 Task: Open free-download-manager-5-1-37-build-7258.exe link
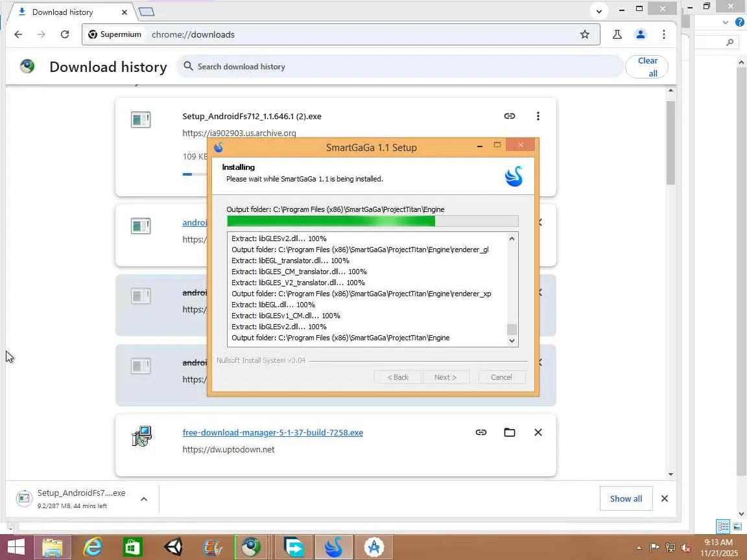[x=272, y=432]
